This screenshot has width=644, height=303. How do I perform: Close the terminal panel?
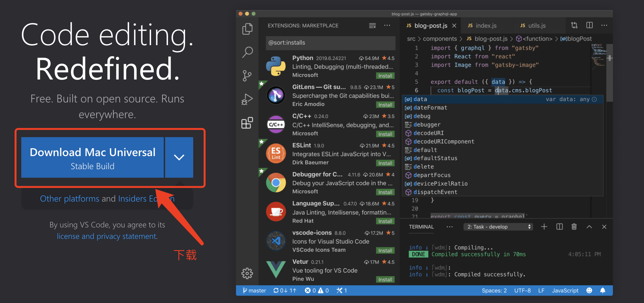(x=604, y=227)
